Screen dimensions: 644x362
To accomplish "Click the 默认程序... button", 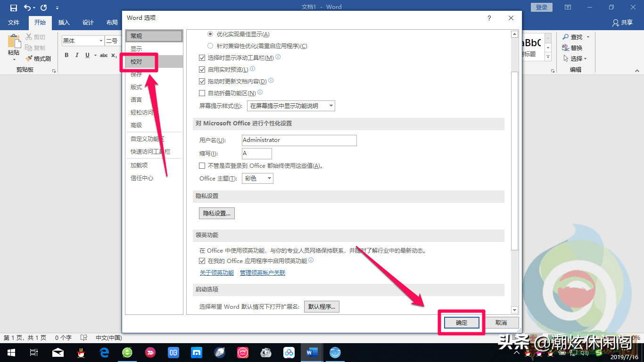I will (x=322, y=306).
